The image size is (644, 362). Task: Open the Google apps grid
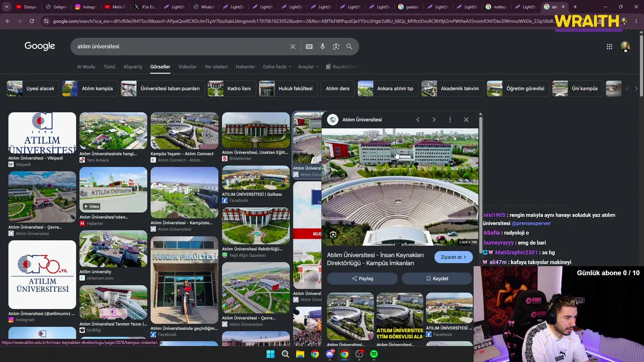click(x=609, y=46)
